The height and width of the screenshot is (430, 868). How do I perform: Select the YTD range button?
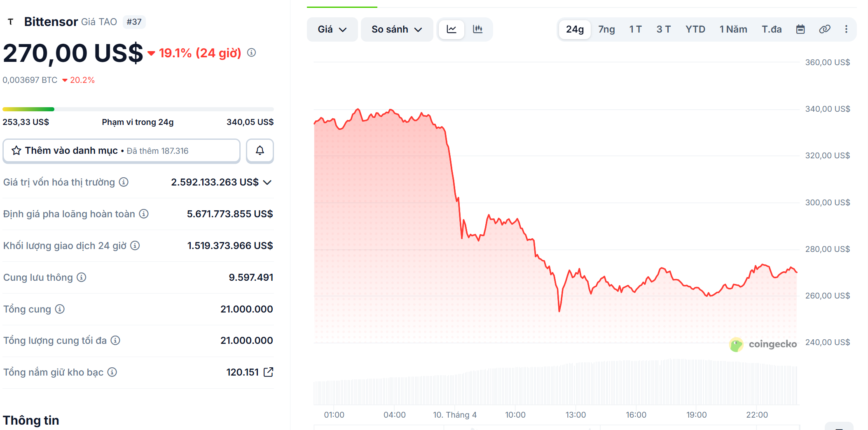coord(695,29)
